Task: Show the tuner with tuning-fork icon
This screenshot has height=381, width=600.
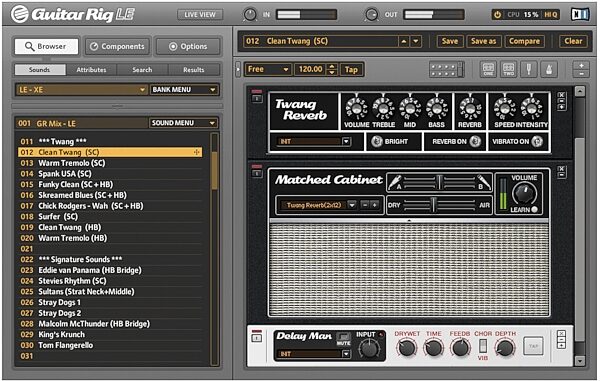Action: tap(529, 70)
